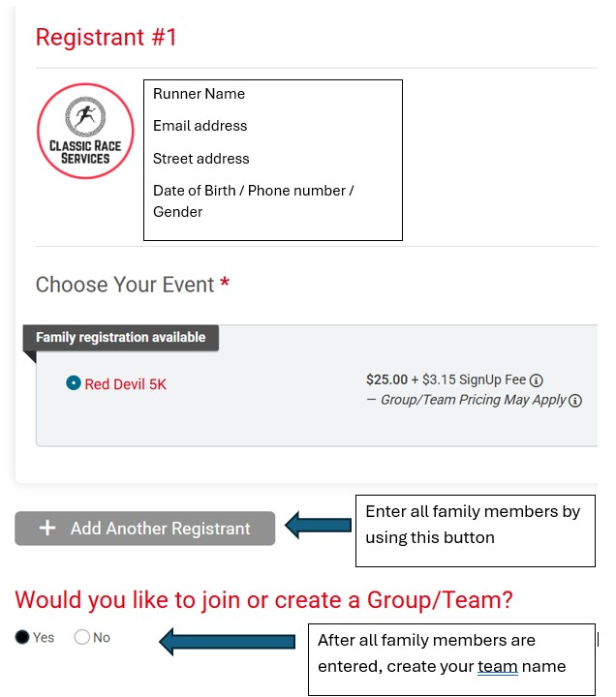
Task: Select No for the Group/Team question
Action: [81, 637]
